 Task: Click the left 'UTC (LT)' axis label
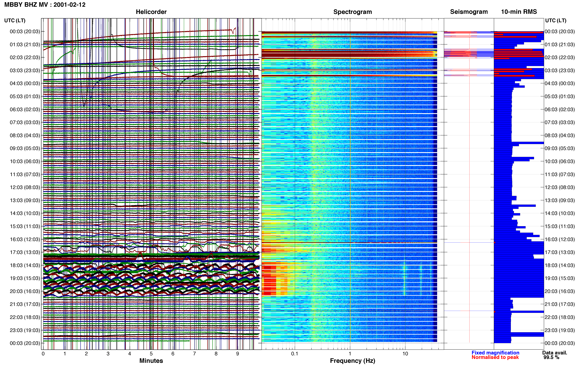[x=15, y=20]
